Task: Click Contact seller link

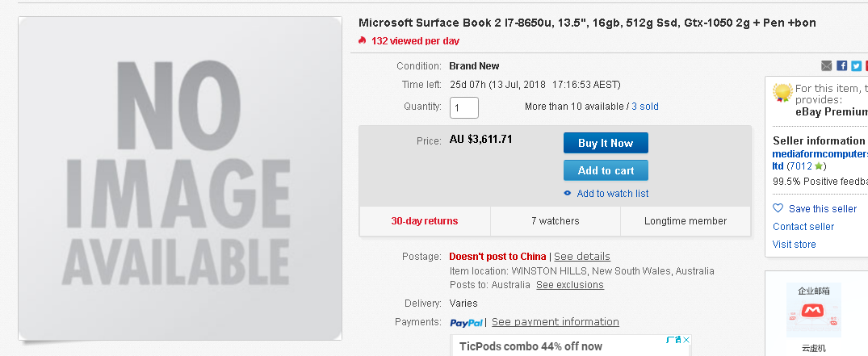Action: click(803, 227)
